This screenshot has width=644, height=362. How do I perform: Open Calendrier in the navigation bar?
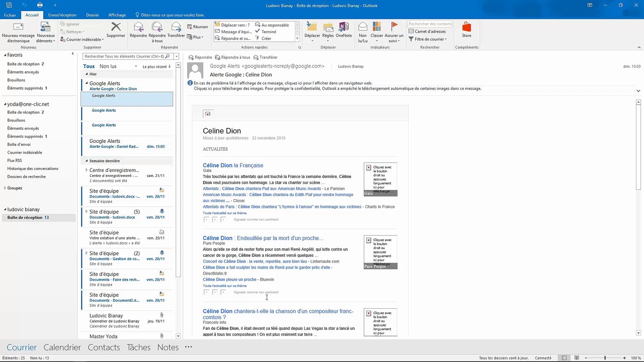pos(62,347)
